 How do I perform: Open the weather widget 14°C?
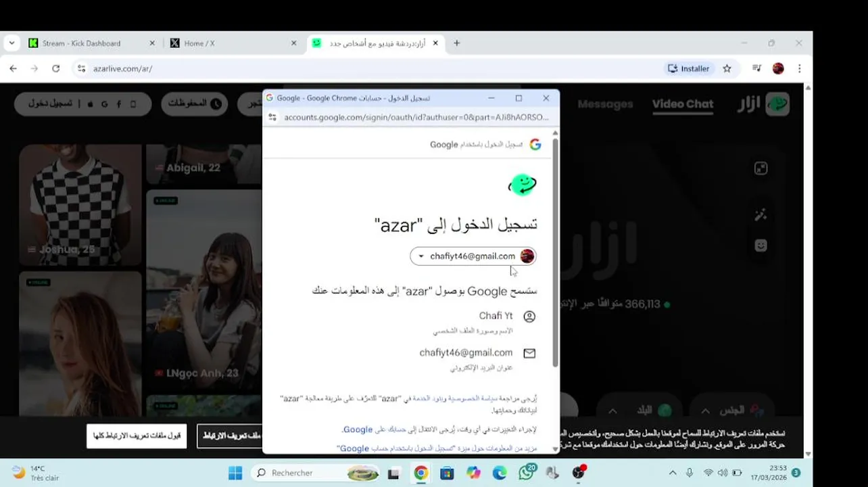[37, 473]
